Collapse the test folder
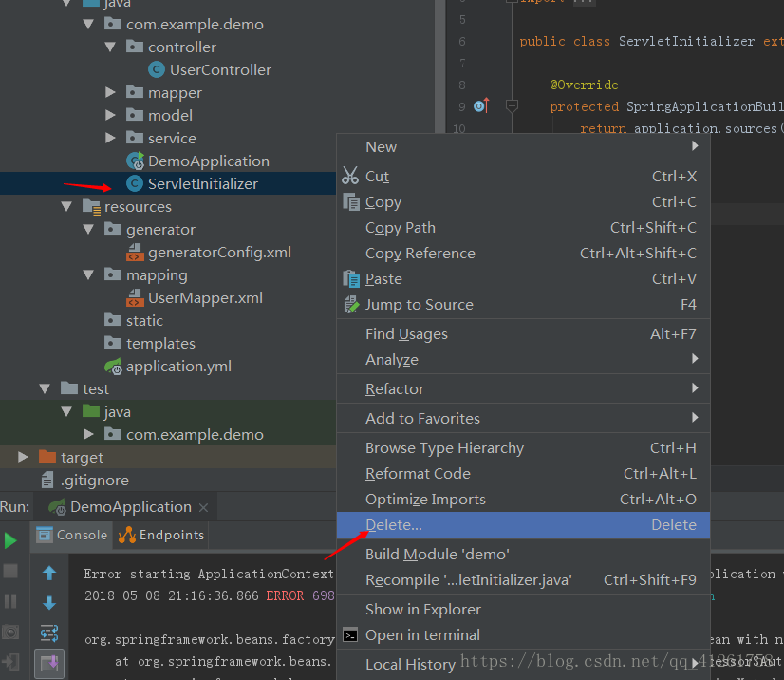 pyautogui.click(x=45, y=388)
